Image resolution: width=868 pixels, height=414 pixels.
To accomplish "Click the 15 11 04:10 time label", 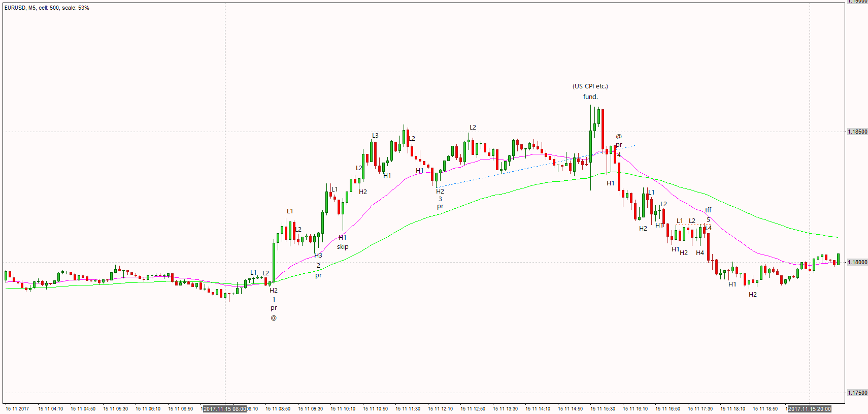I will pyautogui.click(x=50, y=409).
